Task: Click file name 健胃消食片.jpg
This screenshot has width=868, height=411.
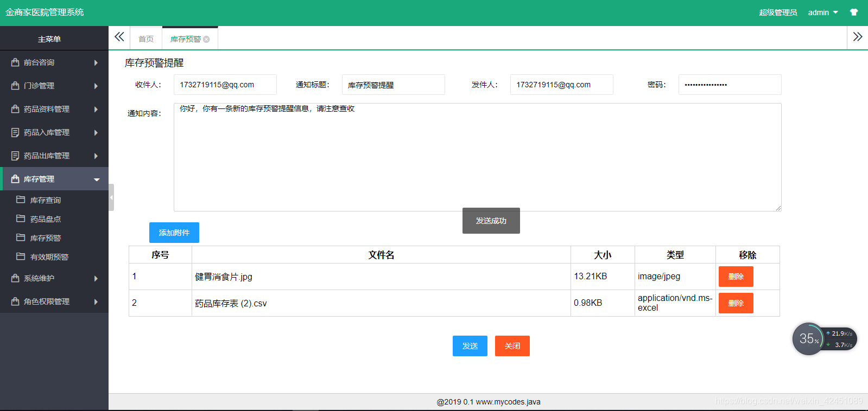Action: pyautogui.click(x=224, y=277)
